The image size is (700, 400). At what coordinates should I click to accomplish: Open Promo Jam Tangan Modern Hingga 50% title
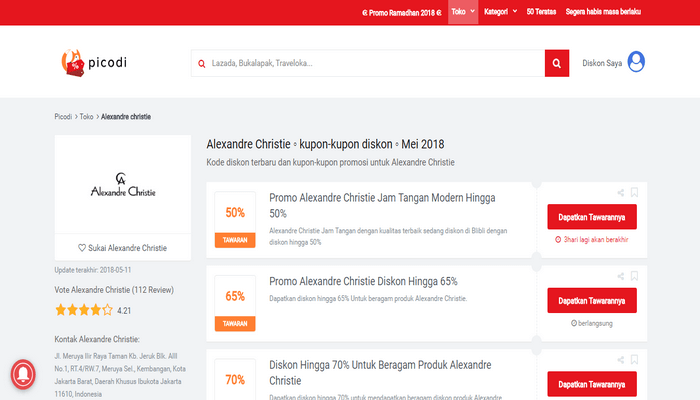point(382,205)
